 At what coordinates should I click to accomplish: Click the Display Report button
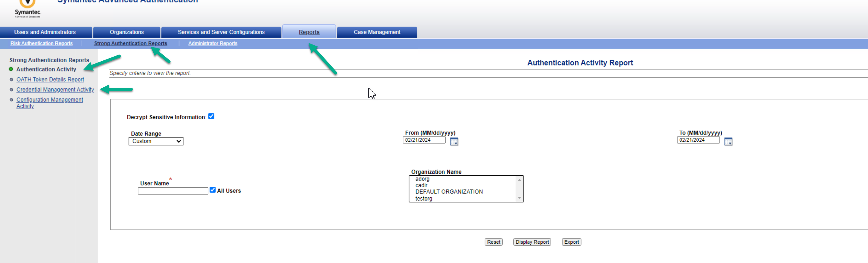click(x=532, y=242)
